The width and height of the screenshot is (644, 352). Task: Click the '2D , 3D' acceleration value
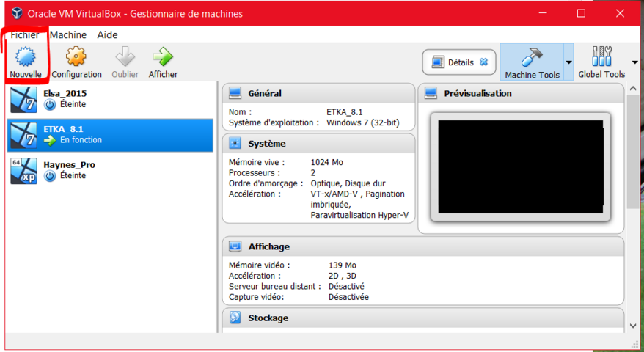pos(342,276)
